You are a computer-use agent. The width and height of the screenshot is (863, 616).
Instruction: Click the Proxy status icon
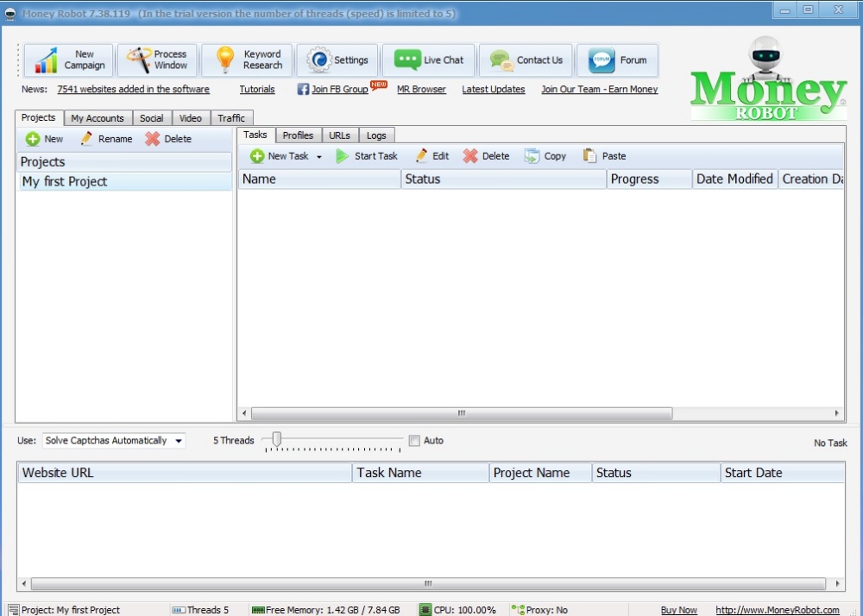(518, 609)
